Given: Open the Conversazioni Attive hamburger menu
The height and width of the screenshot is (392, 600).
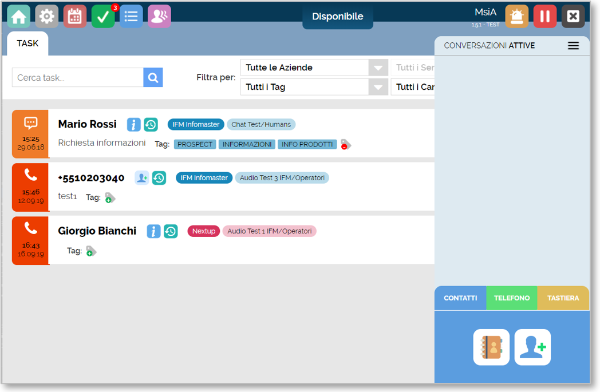Looking at the screenshot, I should (573, 46).
